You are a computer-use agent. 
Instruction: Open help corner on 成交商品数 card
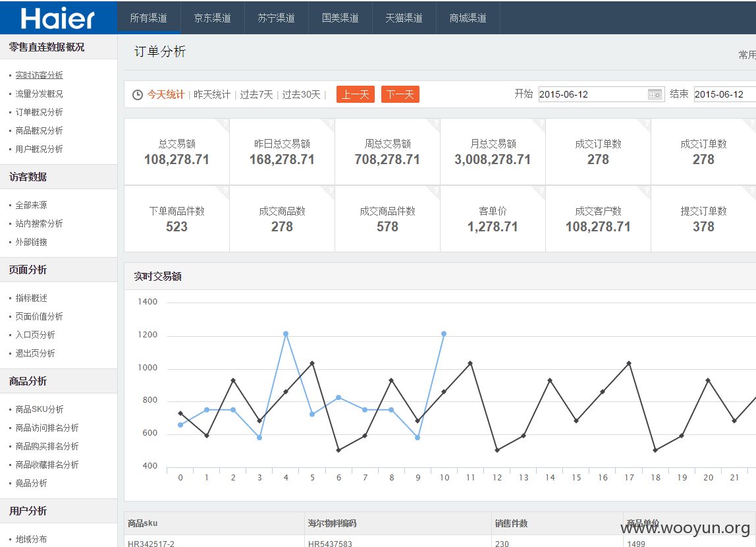329,192
